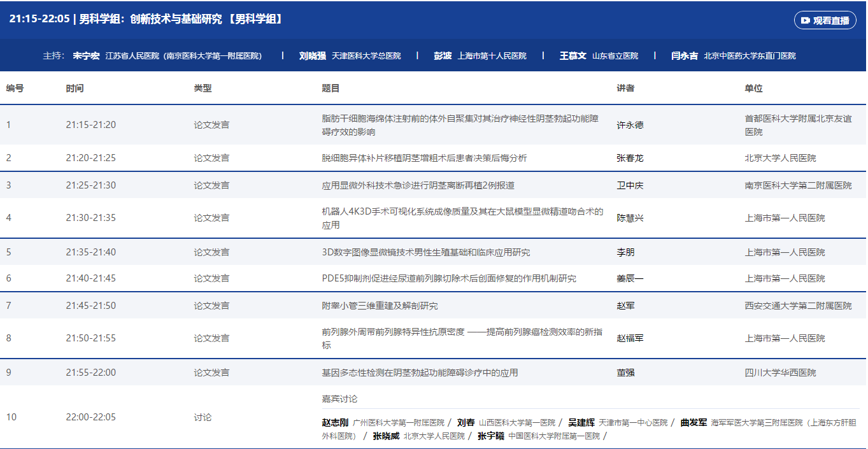This screenshot has height=449, width=868.
Task: Open the 观看直播 live stream button
Action: (x=825, y=20)
